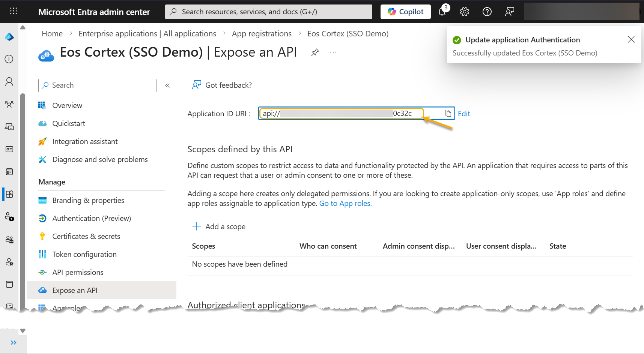Open the Entra home diamond icon in left rail
The height and width of the screenshot is (354, 644).
[9, 37]
